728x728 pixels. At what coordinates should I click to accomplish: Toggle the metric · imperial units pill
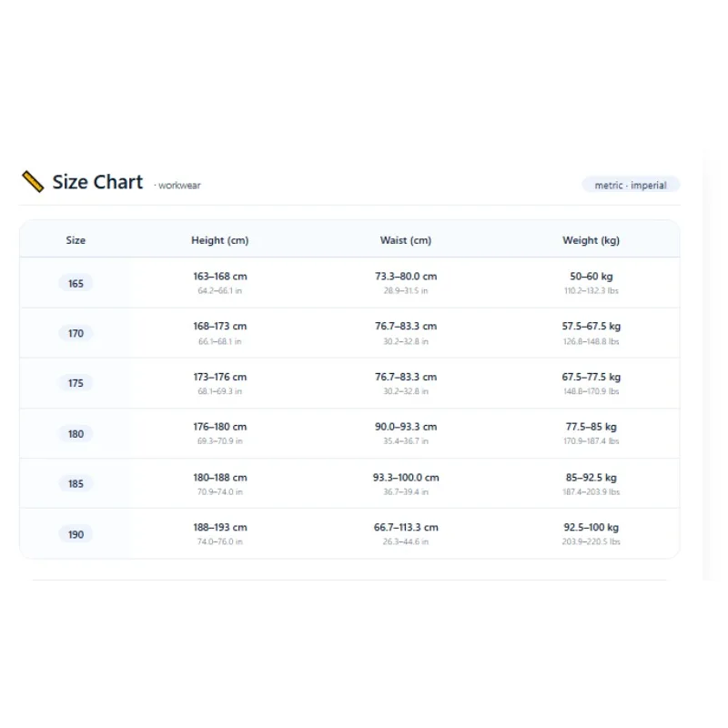tap(631, 185)
